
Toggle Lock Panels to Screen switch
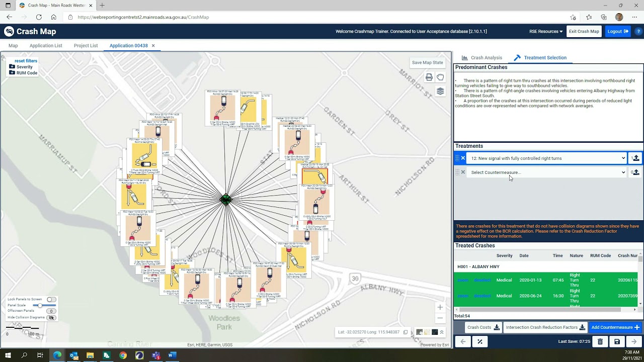coord(51,299)
